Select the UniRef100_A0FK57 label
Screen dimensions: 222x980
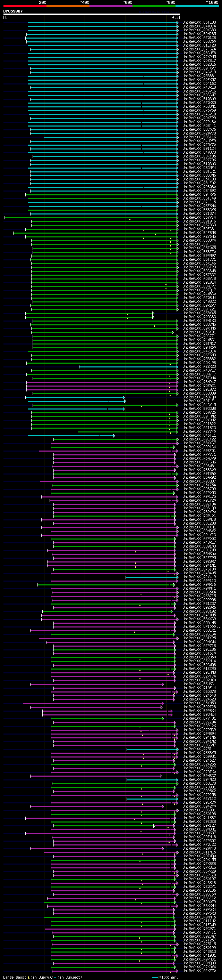coord(199,80)
